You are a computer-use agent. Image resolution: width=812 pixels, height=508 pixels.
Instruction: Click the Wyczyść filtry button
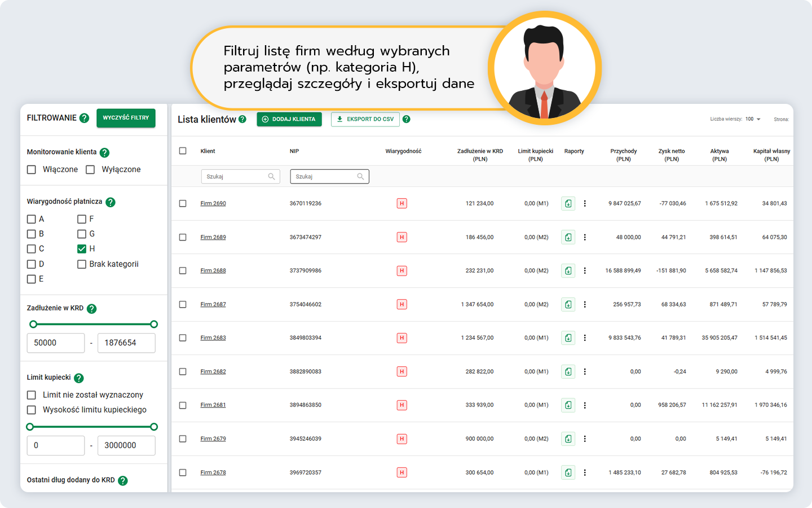point(126,118)
